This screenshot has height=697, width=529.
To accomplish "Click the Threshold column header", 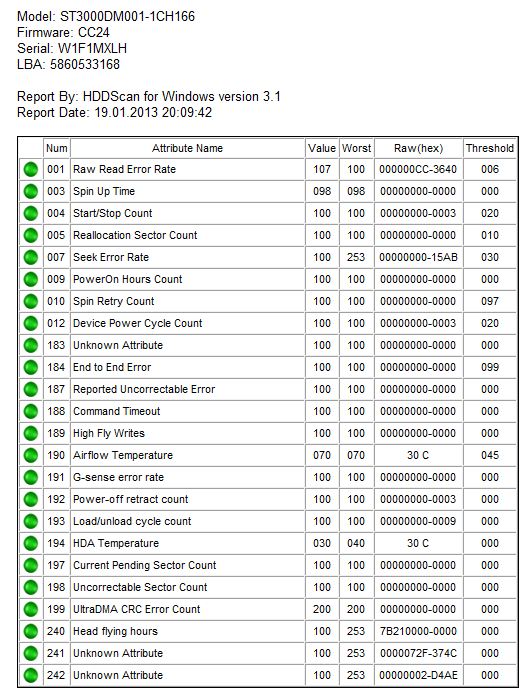I will click(x=489, y=148).
